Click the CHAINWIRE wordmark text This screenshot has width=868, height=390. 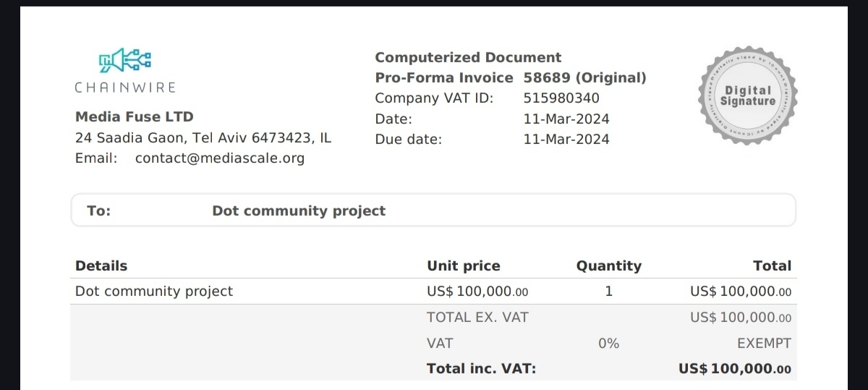click(125, 88)
